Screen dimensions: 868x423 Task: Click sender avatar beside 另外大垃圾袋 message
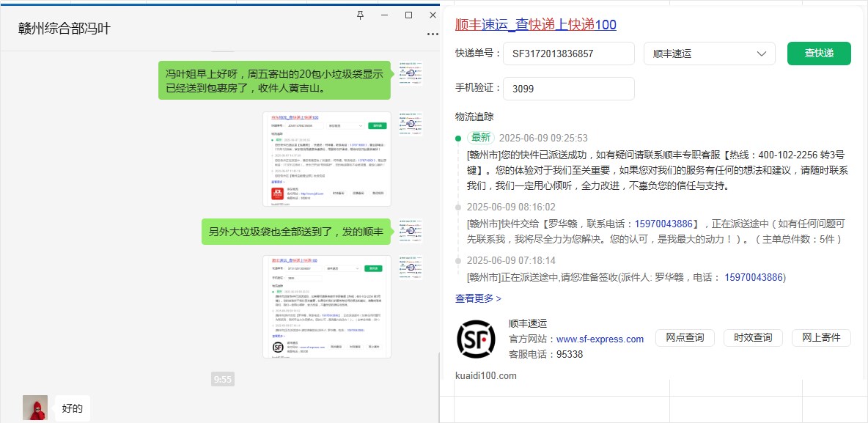point(411,231)
